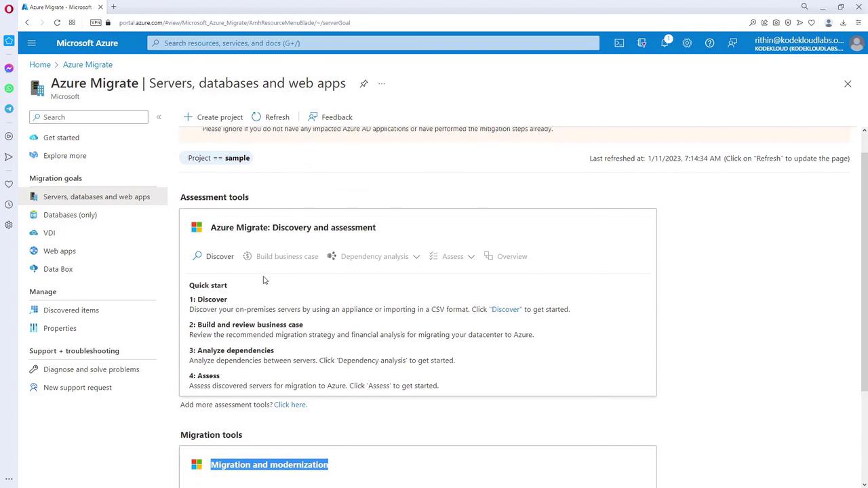Click the vertical page scrollbar
The height and width of the screenshot is (488, 868).
pos(864,271)
